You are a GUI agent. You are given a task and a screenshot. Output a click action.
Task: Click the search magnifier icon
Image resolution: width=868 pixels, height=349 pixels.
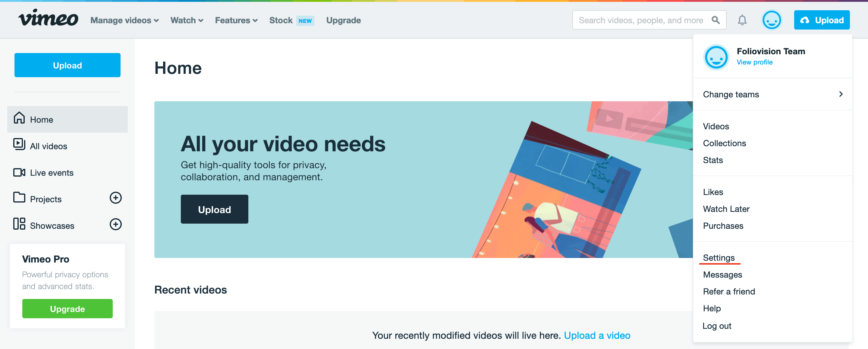pos(716,20)
